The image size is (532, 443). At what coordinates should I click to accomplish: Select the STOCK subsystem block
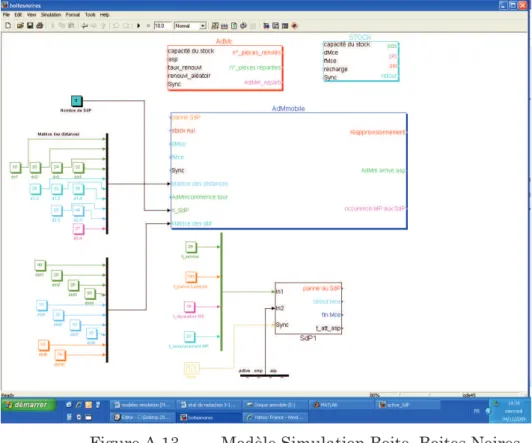[x=361, y=61]
